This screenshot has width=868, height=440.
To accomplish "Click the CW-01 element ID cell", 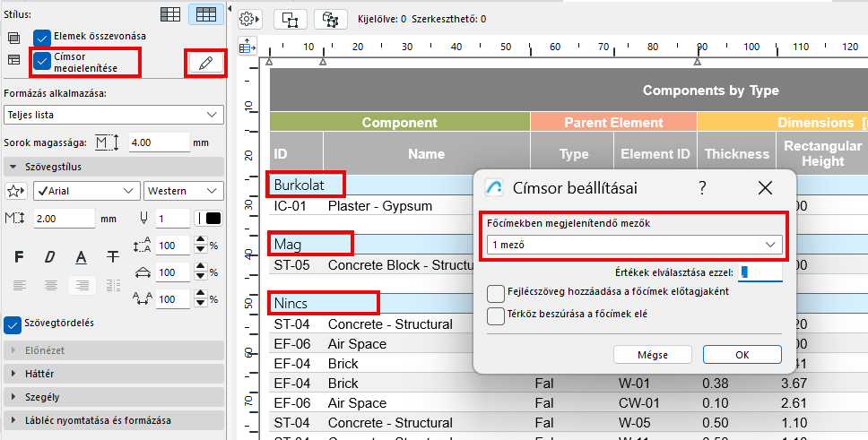I will click(x=638, y=403).
